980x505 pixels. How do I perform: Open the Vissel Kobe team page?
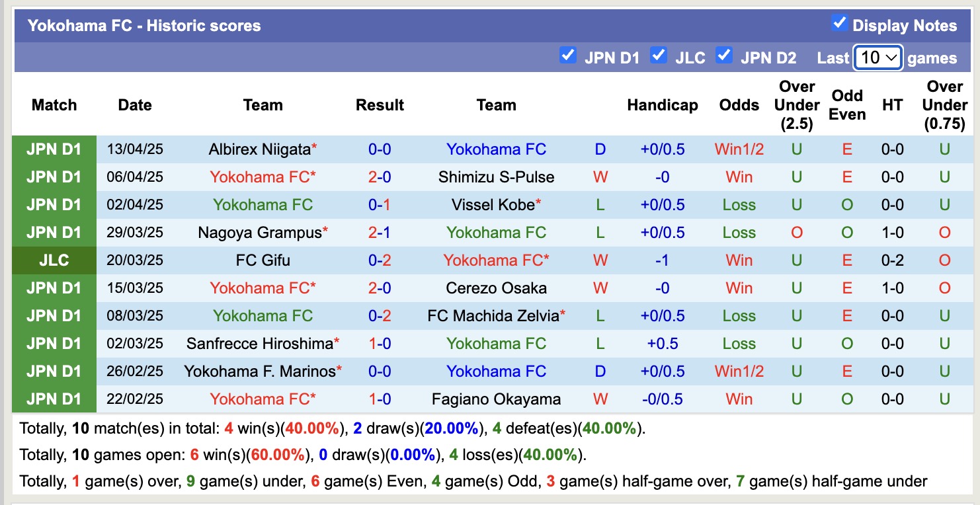(x=496, y=205)
